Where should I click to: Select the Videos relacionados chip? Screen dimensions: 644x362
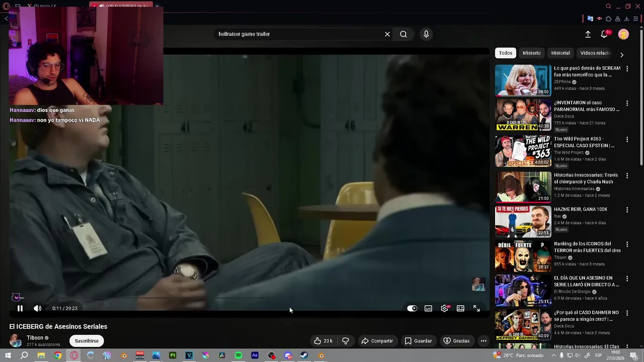[x=595, y=53]
